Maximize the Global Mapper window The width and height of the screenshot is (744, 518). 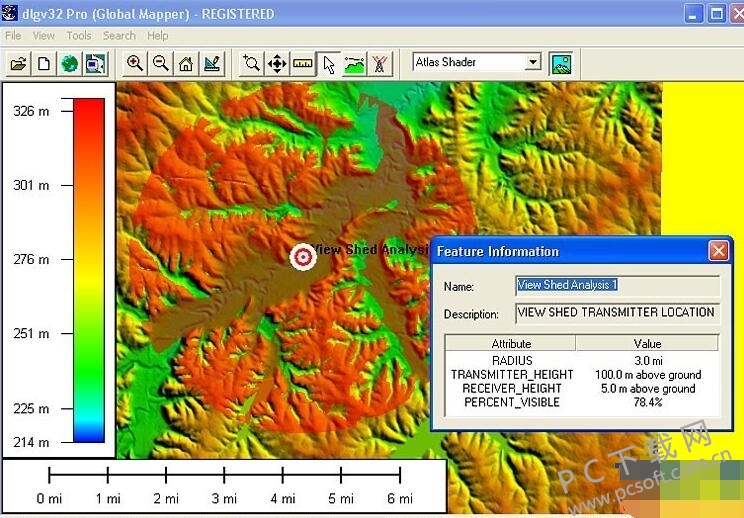click(x=716, y=14)
